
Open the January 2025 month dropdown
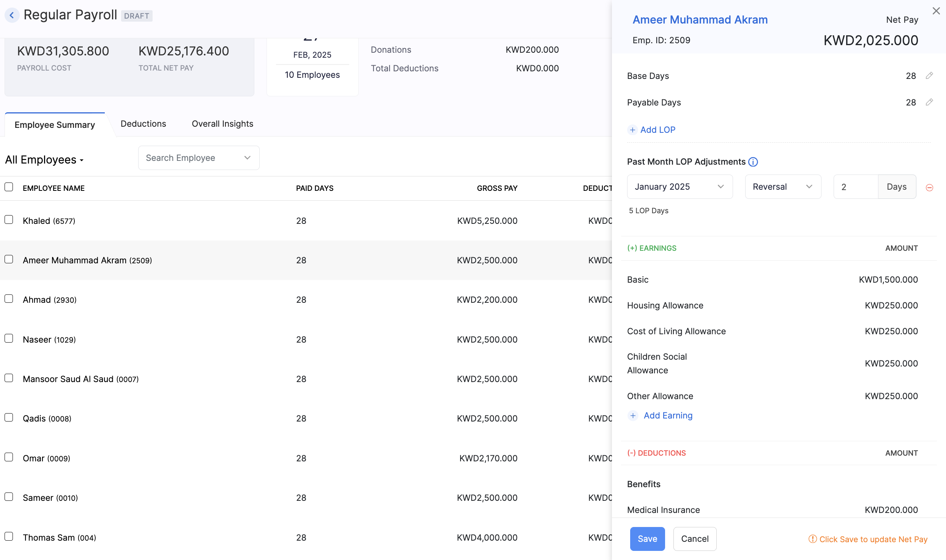click(680, 186)
